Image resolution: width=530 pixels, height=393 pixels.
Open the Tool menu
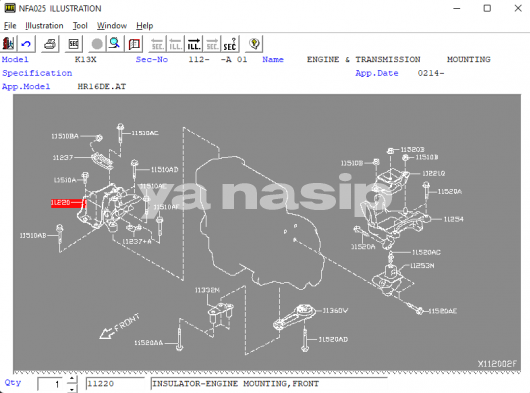click(x=80, y=26)
